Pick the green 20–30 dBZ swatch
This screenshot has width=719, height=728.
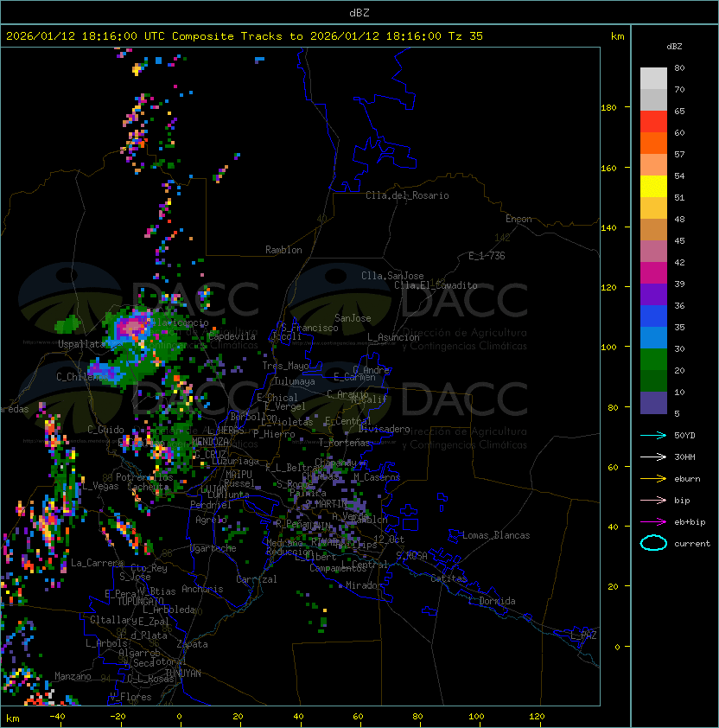click(x=653, y=360)
